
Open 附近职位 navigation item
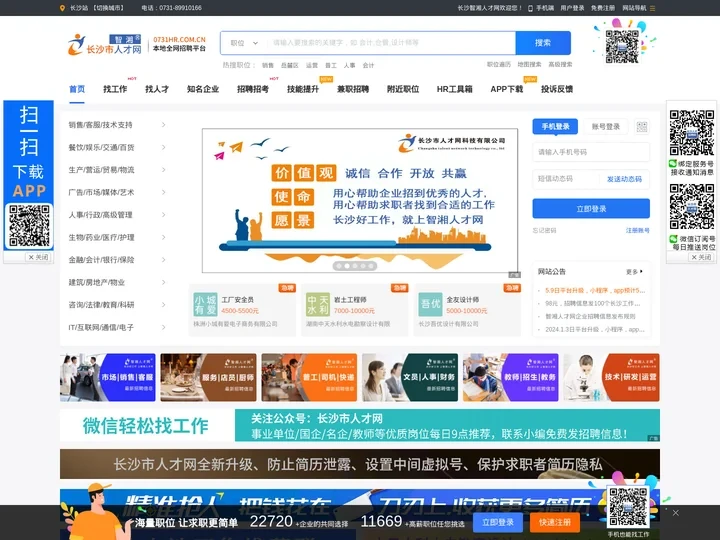coord(403,89)
